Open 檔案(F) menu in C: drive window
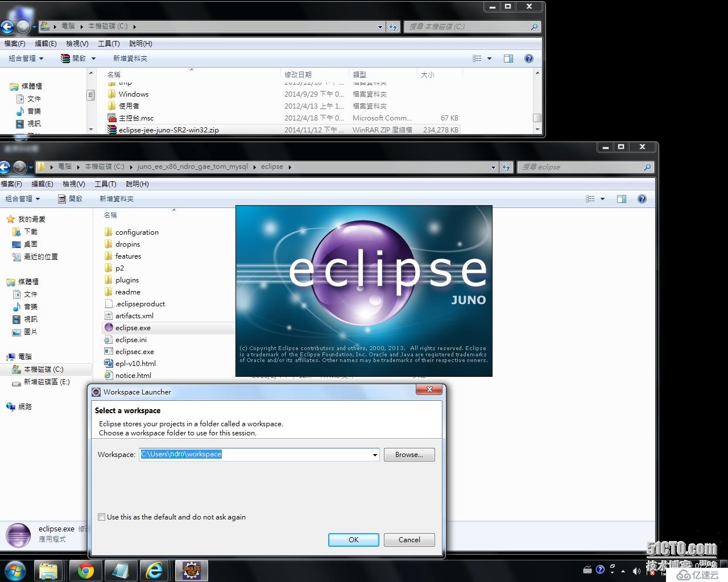 [15, 44]
